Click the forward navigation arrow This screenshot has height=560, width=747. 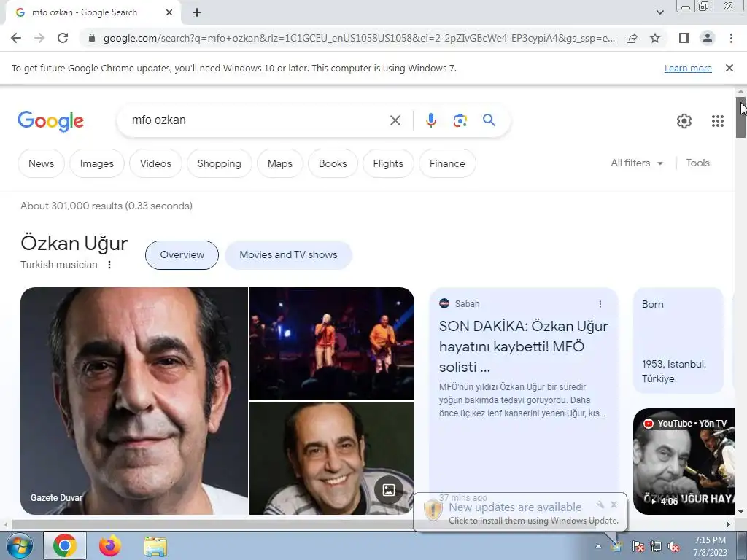pyautogui.click(x=39, y=38)
